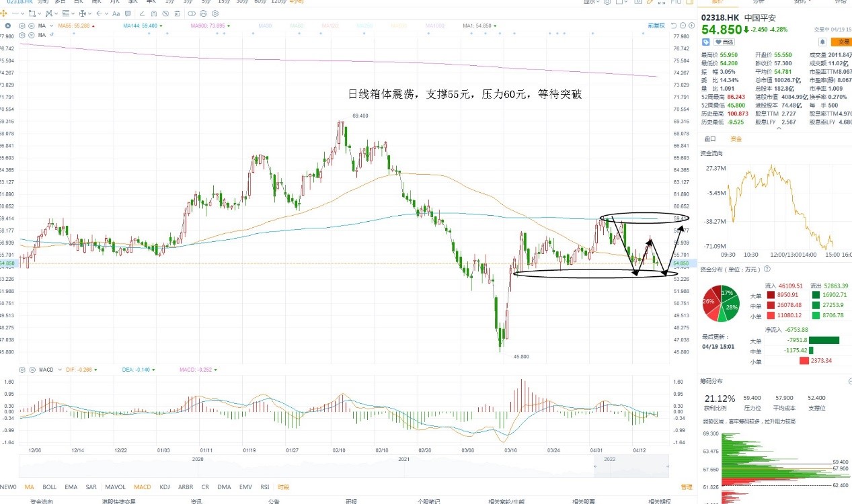Select the crosshair move tool
Image resolution: width=852 pixels, height=504 pixels.
pos(3,13)
